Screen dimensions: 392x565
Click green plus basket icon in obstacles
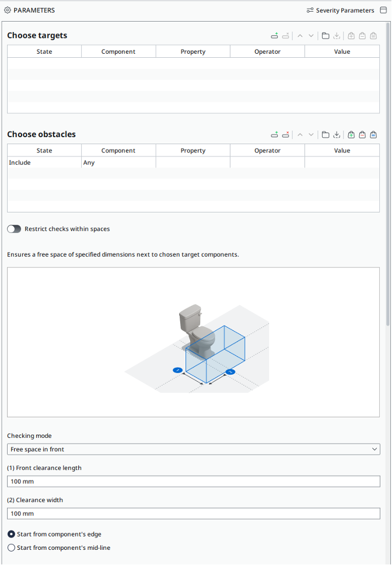pos(351,134)
